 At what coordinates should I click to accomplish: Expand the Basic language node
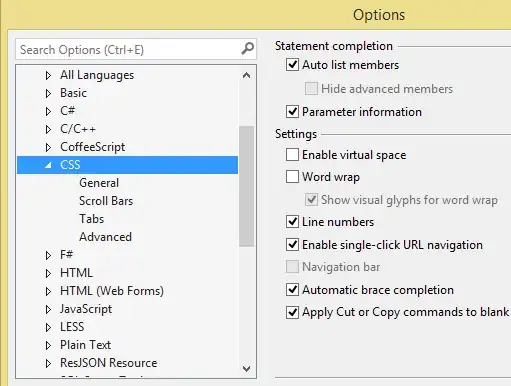(48, 93)
